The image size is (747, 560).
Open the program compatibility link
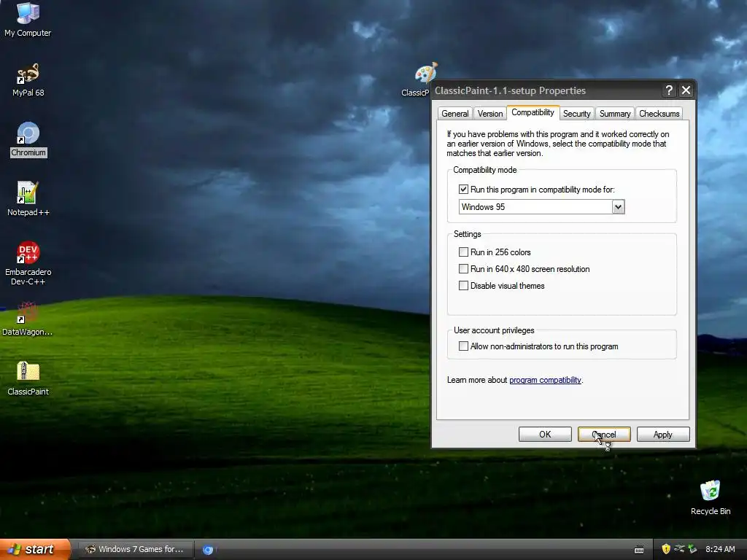[x=545, y=380]
